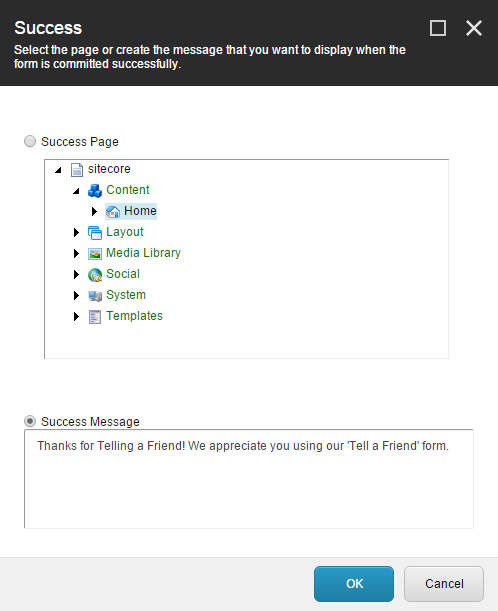
Task: Click into the success message text area
Action: pos(249,479)
